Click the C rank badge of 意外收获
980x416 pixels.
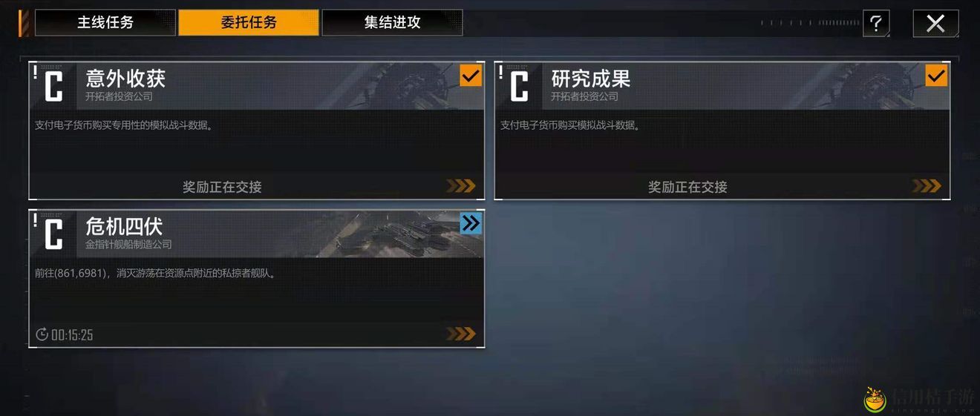click(53, 86)
